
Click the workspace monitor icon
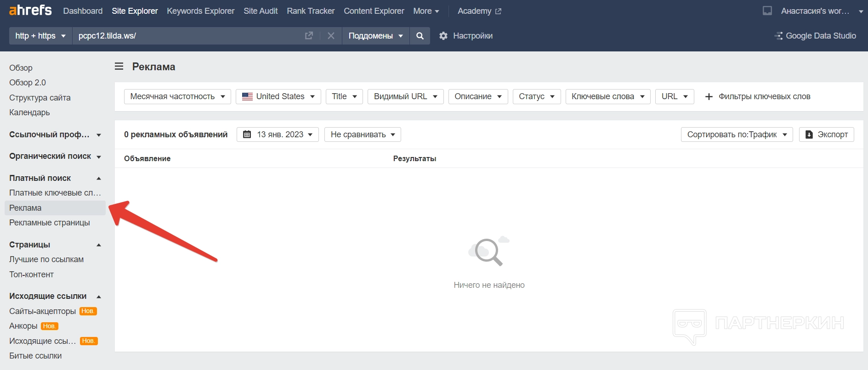[767, 11]
